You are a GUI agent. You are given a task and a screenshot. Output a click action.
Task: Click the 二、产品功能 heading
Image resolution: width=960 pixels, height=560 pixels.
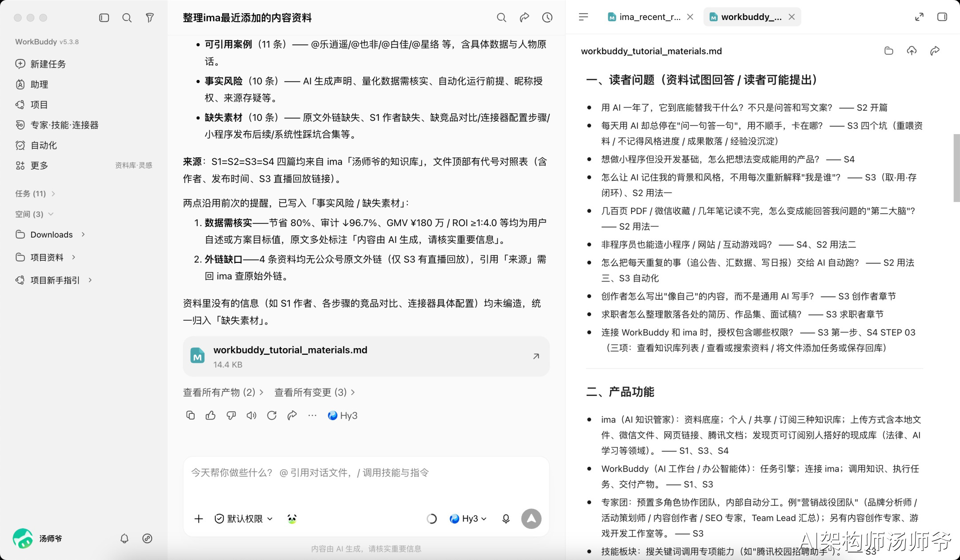(x=620, y=392)
